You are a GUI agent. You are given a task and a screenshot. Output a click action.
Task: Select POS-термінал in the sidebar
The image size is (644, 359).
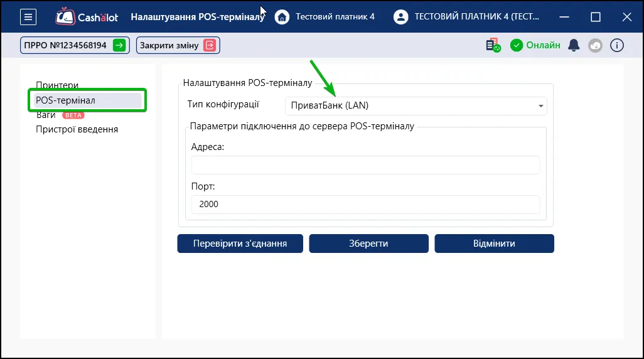point(87,100)
